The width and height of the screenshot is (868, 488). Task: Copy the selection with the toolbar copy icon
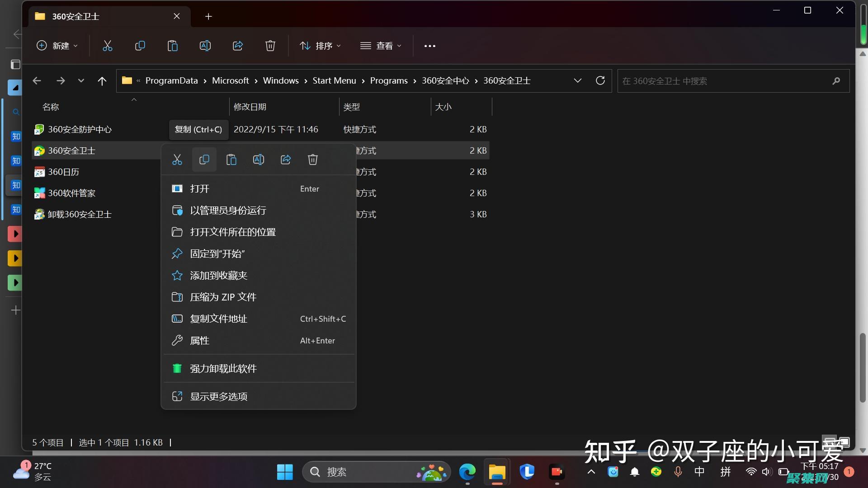click(x=140, y=46)
